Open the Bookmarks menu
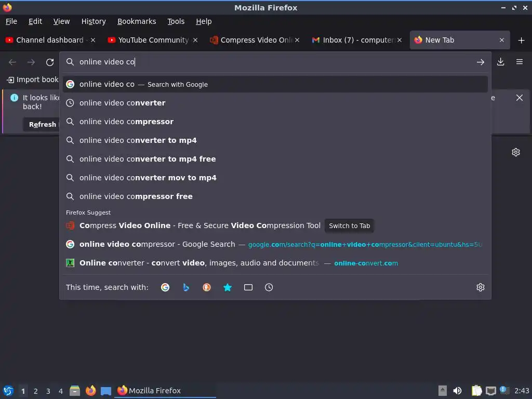 tap(137, 21)
